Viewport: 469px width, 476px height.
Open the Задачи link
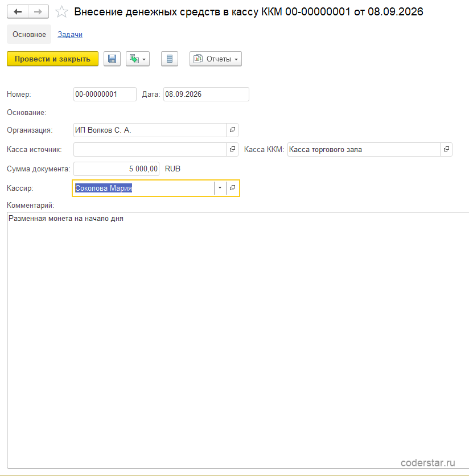[70, 34]
